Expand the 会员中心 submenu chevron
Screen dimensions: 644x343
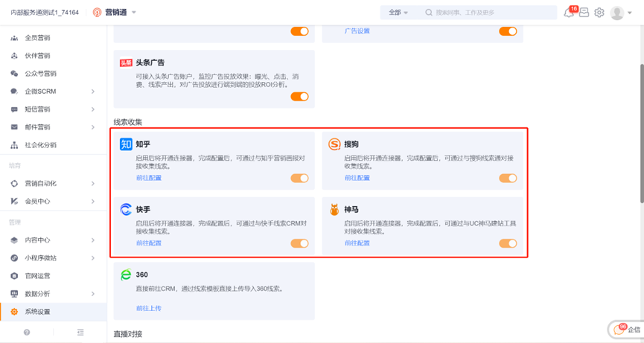(93, 202)
